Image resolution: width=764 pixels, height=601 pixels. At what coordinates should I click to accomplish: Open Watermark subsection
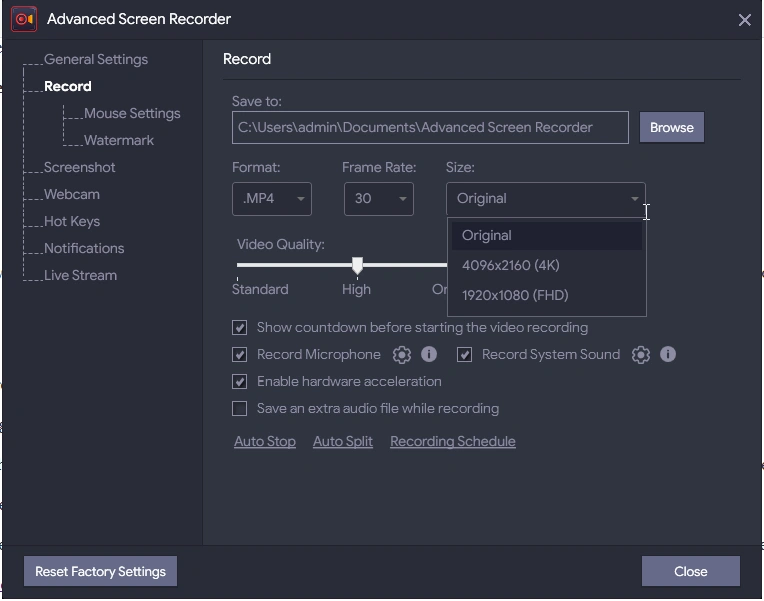click(x=118, y=140)
